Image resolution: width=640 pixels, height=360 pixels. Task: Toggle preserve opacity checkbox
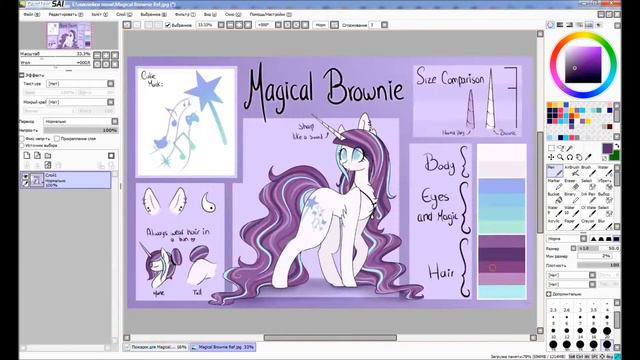[22, 139]
